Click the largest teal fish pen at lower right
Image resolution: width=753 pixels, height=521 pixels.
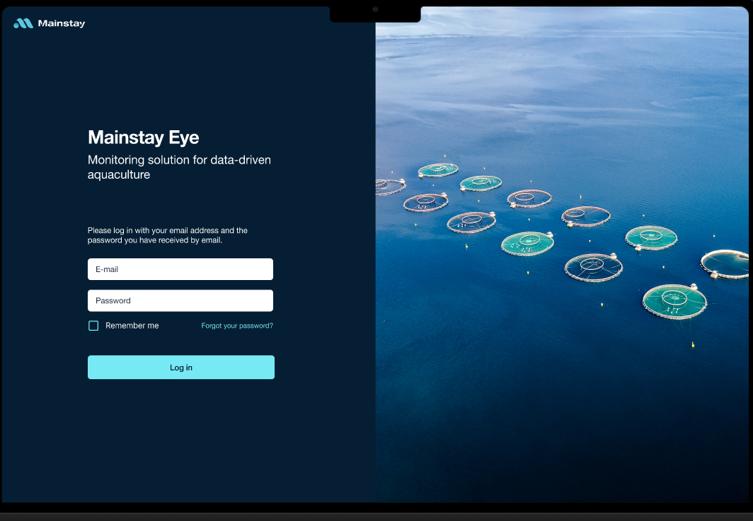coord(674,300)
